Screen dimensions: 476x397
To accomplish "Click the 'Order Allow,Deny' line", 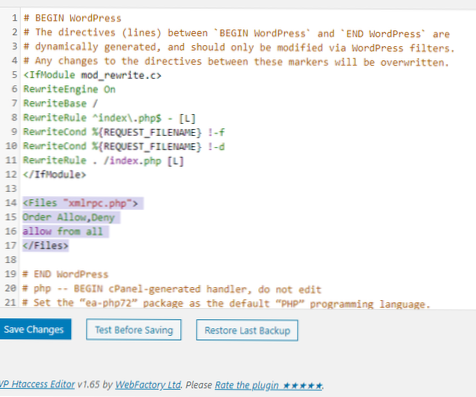I will click(69, 217).
